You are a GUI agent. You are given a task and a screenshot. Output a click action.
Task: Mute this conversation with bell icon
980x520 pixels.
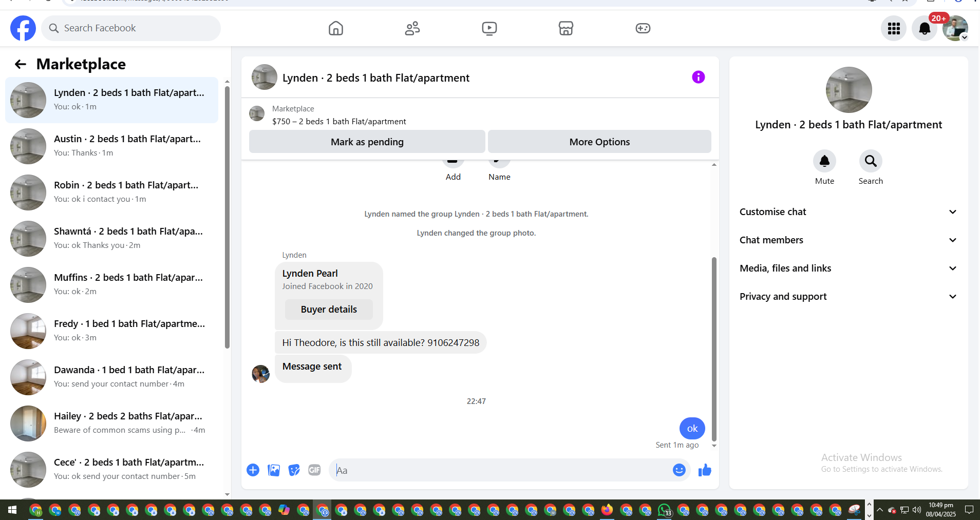[825, 161]
